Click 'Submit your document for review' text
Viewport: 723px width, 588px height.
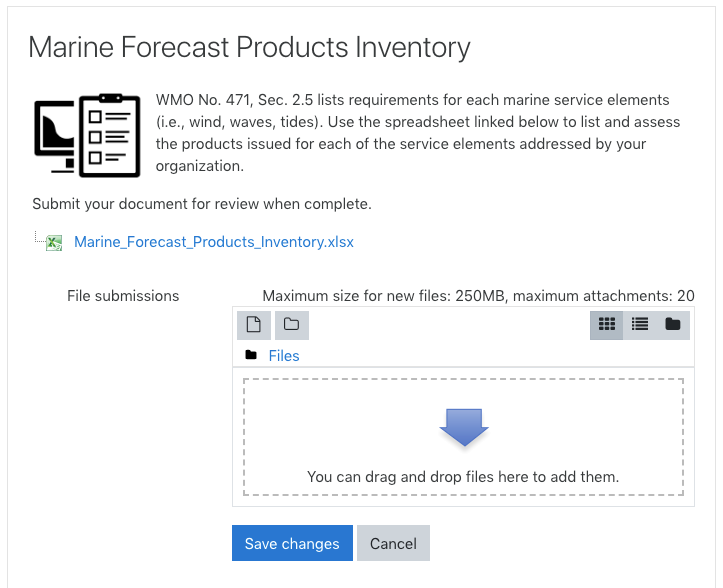202,204
